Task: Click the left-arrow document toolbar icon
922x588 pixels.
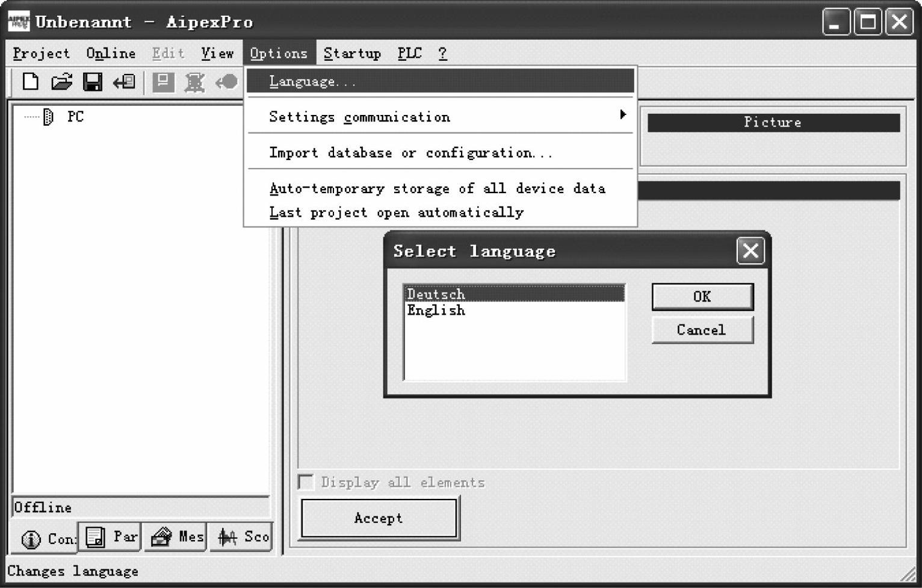Action: click(x=124, y=81)
